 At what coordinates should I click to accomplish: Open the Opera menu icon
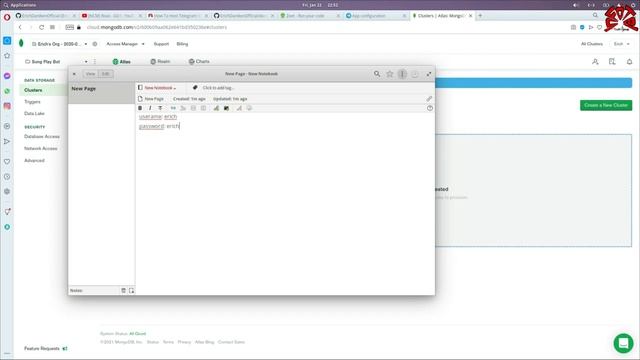[x=7, y=17]
